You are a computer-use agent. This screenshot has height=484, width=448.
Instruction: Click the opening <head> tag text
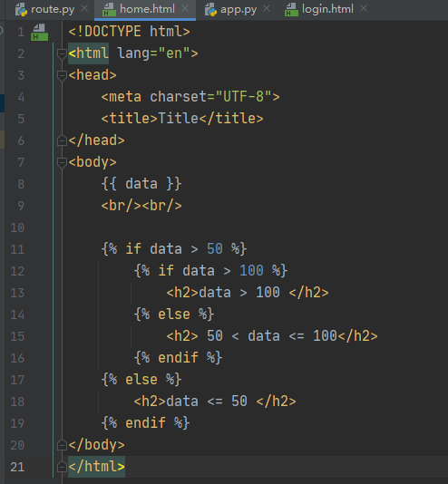coord(93,75)
